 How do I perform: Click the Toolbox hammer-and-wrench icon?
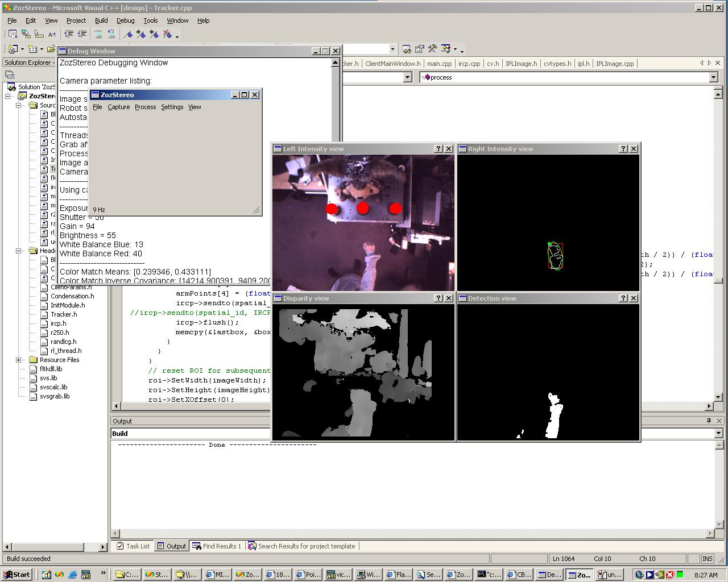[433, 49]
